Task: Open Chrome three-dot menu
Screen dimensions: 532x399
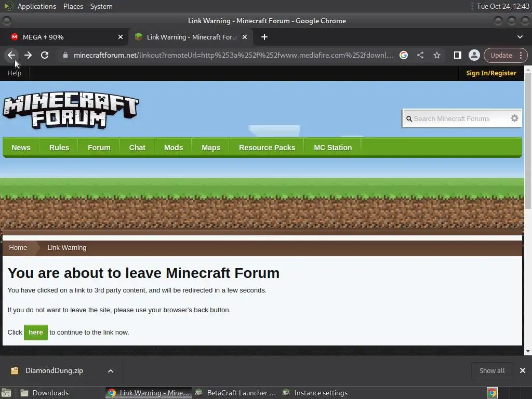Action: [521, 55]
